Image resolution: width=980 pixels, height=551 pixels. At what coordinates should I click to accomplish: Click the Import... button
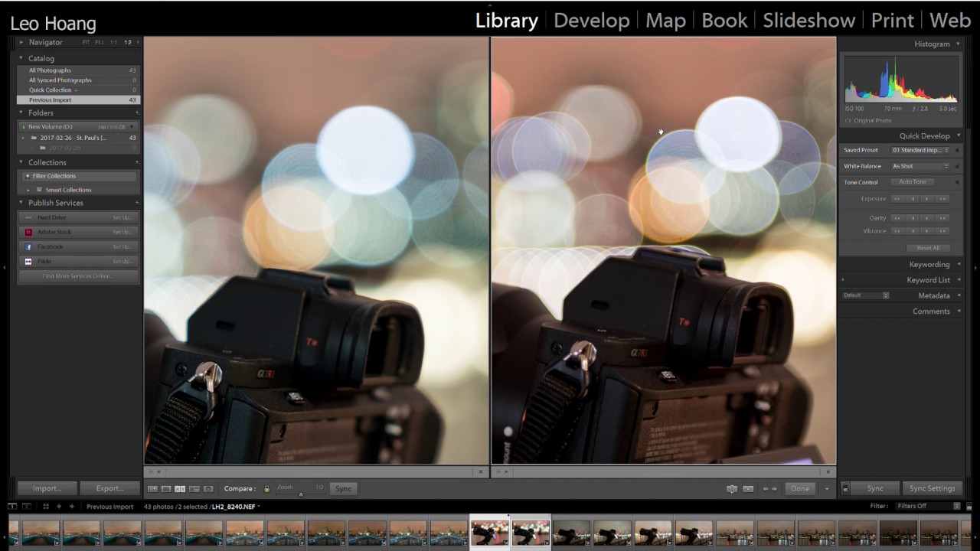tap(47, 488)
